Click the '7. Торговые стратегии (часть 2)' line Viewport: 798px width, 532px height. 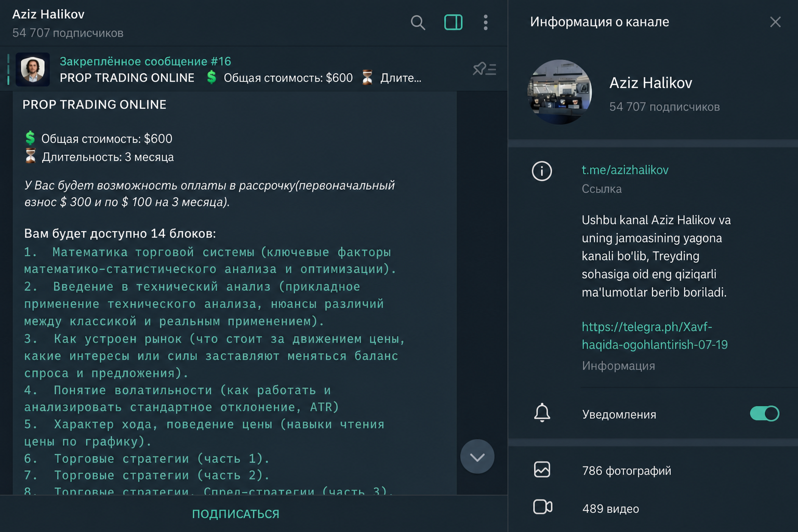point(147,475)
